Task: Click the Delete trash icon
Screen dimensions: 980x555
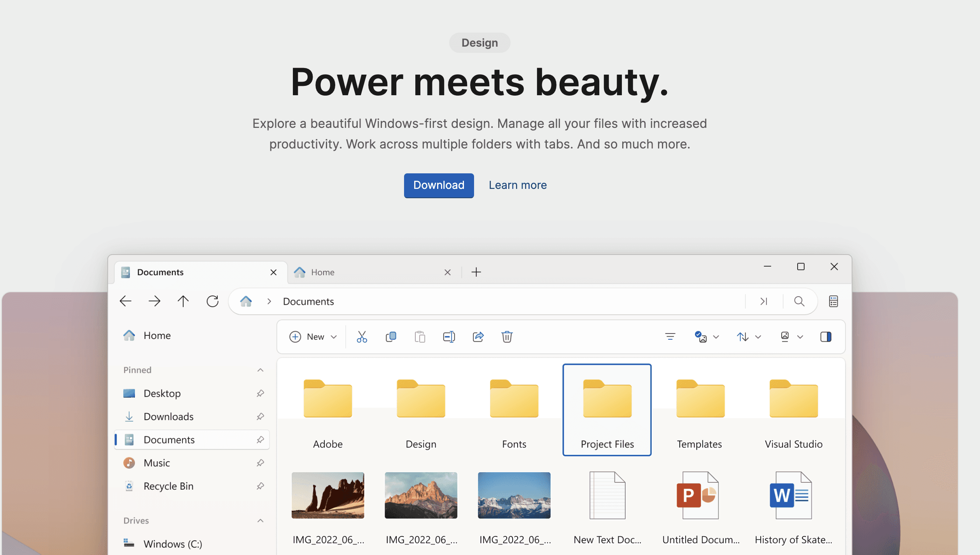Action: (507, 337)
